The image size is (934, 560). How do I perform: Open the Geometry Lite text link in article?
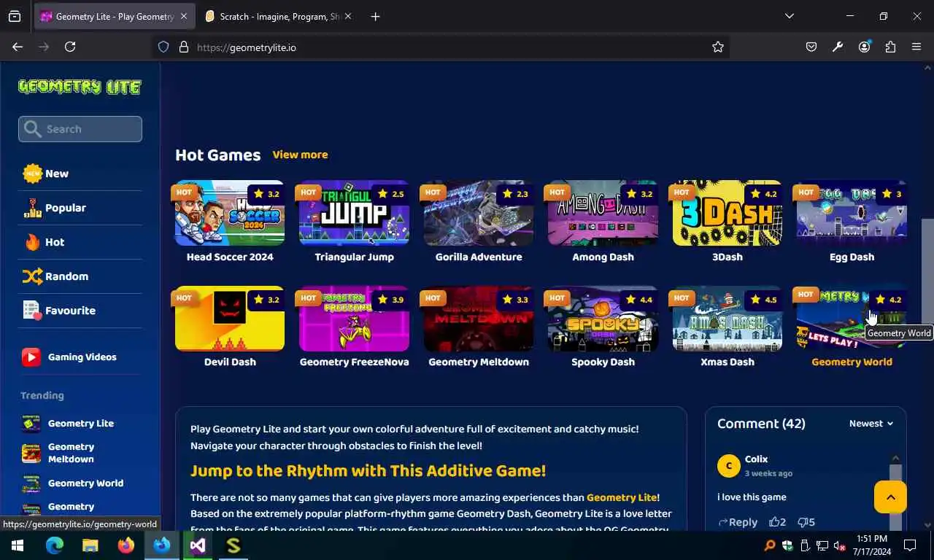point(622,497)
